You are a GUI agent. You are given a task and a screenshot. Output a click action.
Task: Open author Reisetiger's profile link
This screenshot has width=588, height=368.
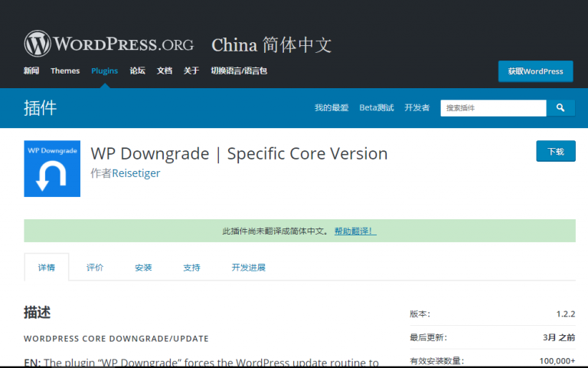136,173
